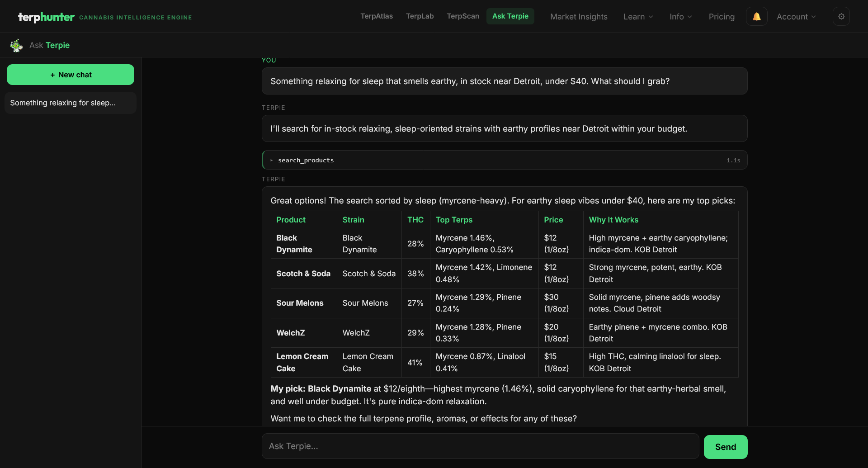
Task: Go to the TerpScan tab
Action: click(463, 16)
